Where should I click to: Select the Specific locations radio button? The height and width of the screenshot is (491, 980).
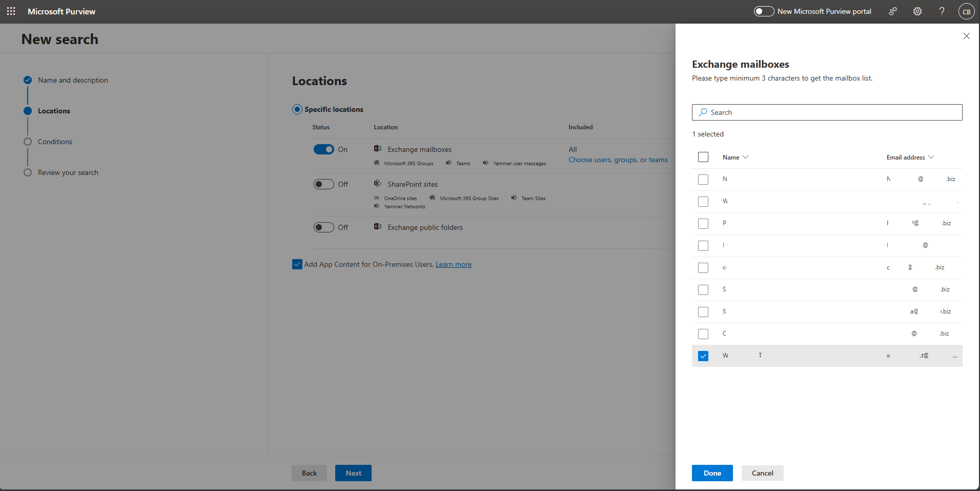(297, 109)
